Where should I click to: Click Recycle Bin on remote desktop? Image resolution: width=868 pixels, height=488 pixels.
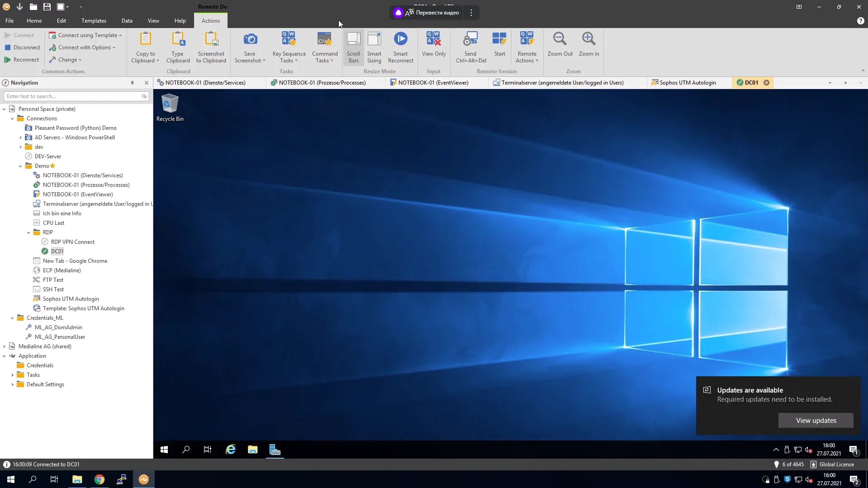pyautogui.click(x=170, y=108)
